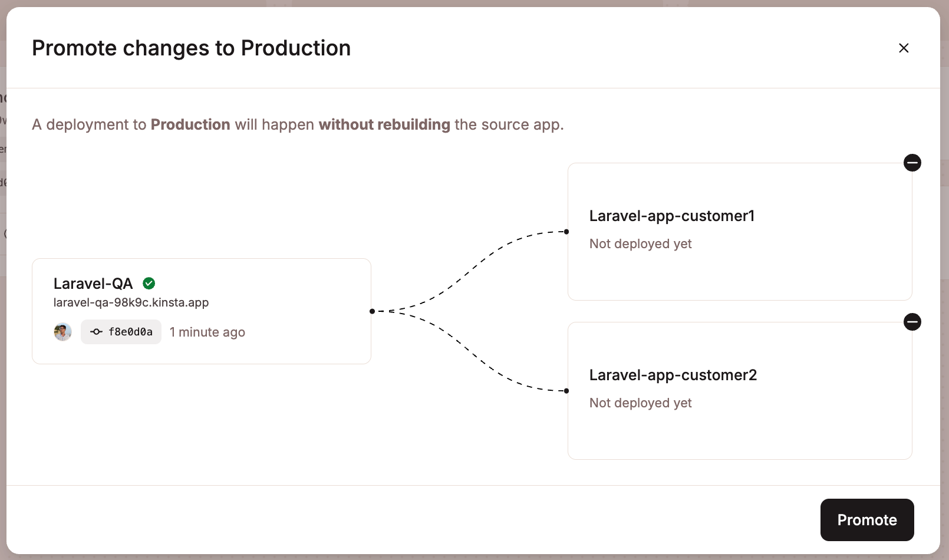
Task: Click the connection node leaving the Laravel-QA card
Action: click(372, 311)
